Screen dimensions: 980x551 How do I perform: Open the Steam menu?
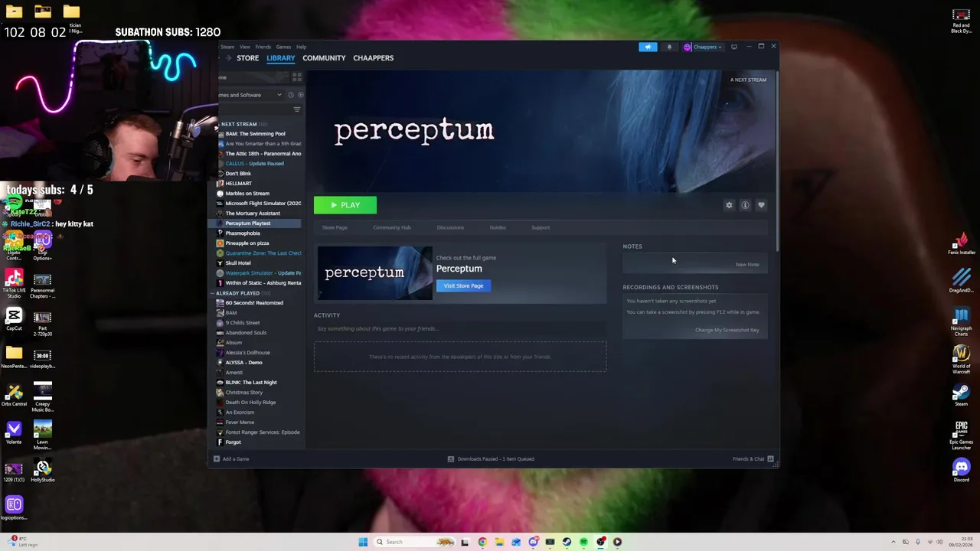click(227, 47)
